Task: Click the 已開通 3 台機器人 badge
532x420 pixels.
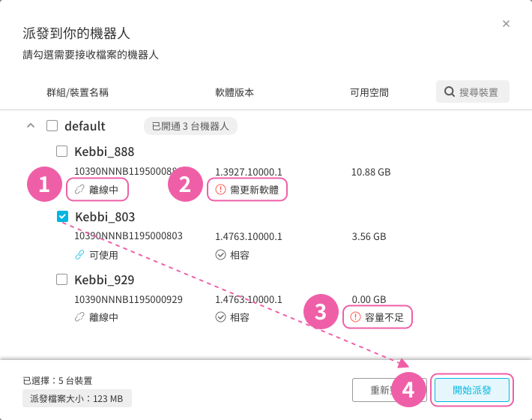Action: click(190, 126)
